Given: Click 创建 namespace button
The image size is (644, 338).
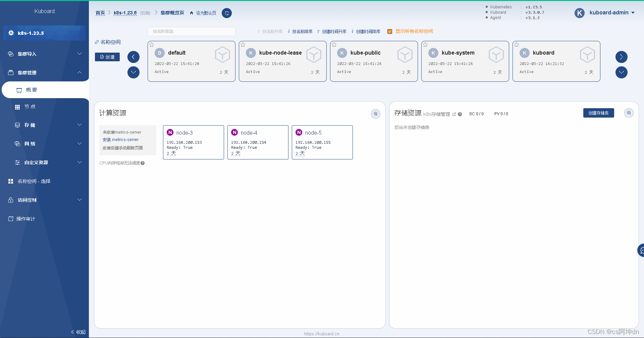Looking at the screenshot, I should pyautogui.click(x=107, y=57).
